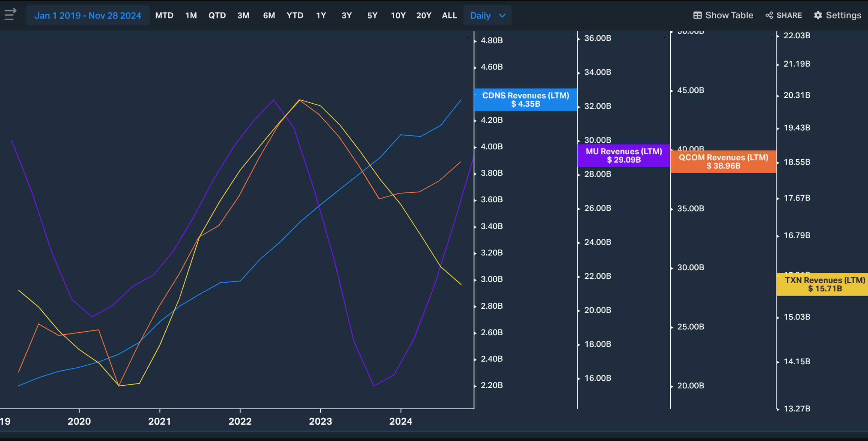
Task: Choose the YTD range option
Action: tap(295, 15)
